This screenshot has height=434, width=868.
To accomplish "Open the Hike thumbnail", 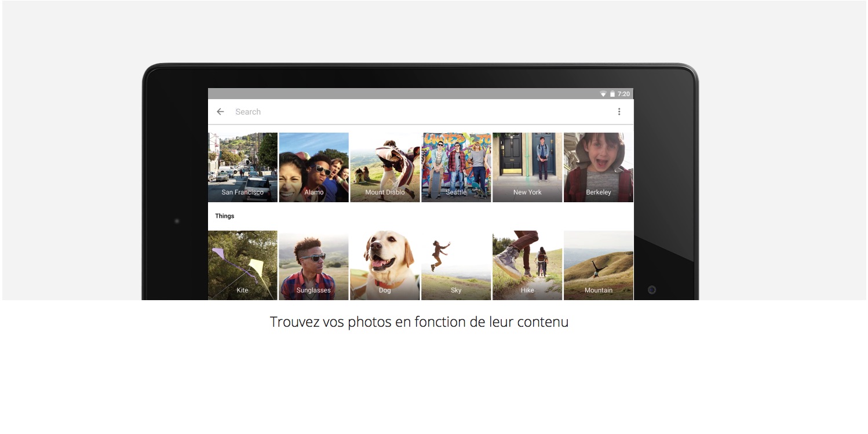I will [527, 265].
